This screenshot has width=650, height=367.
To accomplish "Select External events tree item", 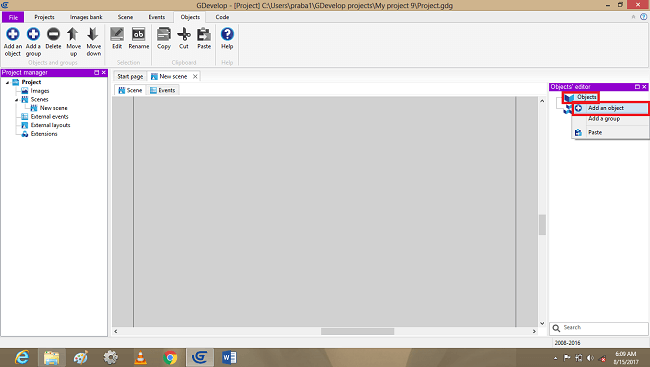I will click(49, 117).
